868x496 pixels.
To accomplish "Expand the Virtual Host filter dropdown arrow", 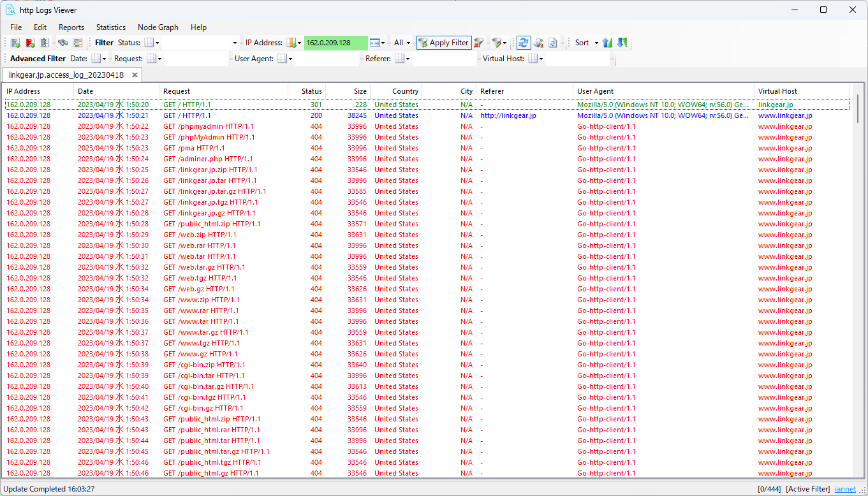I will click(540, 58).
